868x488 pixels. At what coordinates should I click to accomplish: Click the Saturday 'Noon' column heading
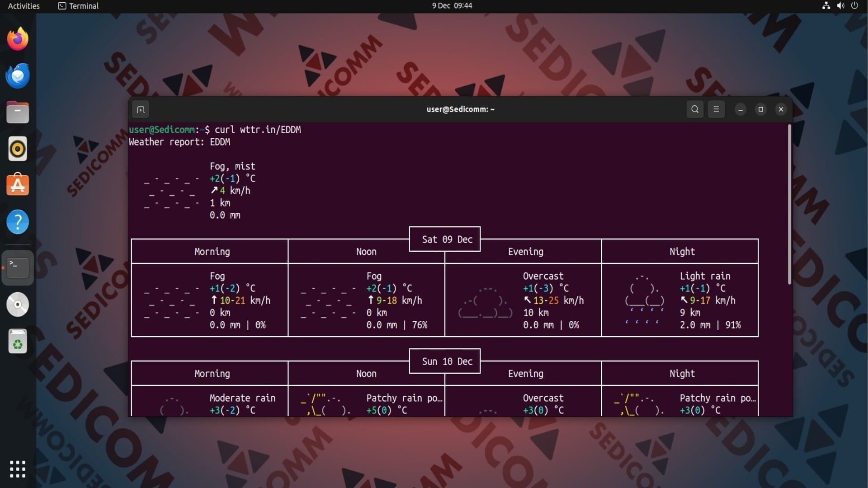point(366,252)
